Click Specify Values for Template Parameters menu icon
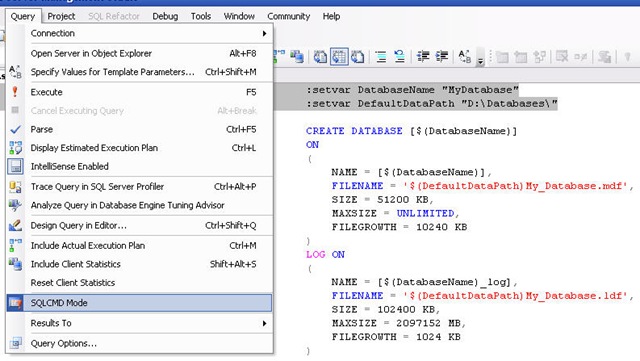This screenshot has width=640, height=361. point(16,72)
